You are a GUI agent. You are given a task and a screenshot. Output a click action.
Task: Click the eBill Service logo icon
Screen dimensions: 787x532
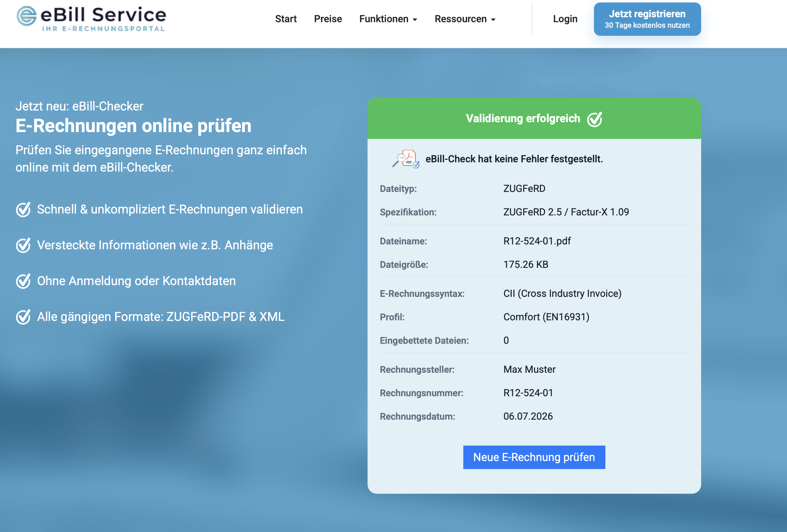click(27, 16)
